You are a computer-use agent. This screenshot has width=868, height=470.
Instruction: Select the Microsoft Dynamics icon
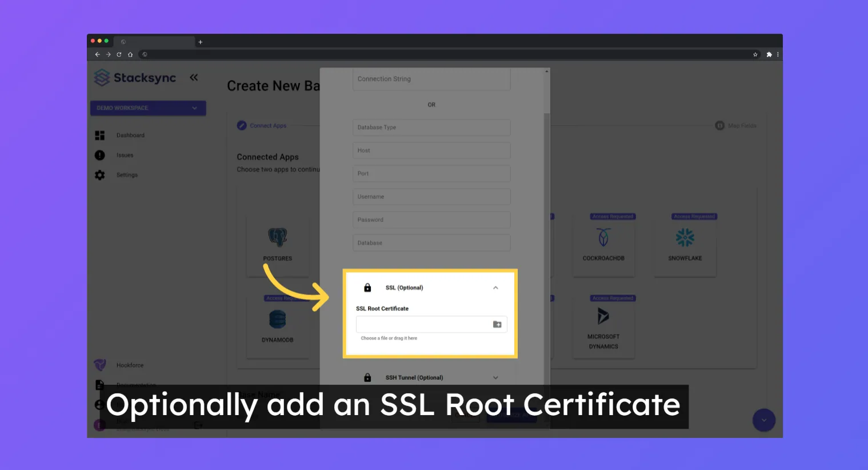coord(603,316)
